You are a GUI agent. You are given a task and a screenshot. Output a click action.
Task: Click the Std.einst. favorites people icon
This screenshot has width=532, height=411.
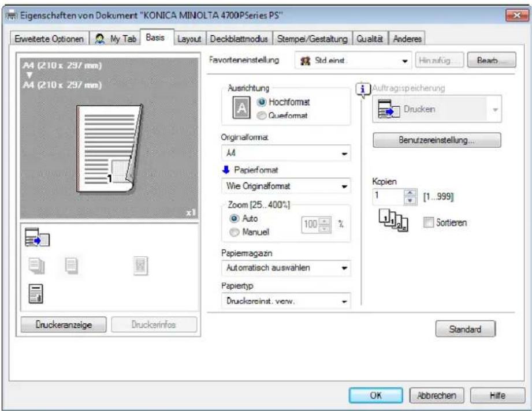[306, 61]
